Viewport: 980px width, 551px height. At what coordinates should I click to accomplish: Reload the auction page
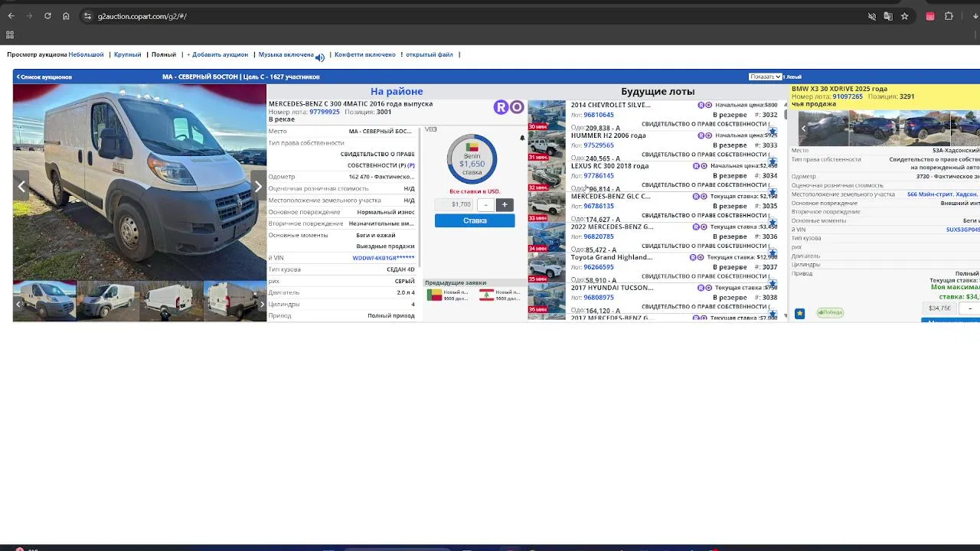(x=47, y=16)
